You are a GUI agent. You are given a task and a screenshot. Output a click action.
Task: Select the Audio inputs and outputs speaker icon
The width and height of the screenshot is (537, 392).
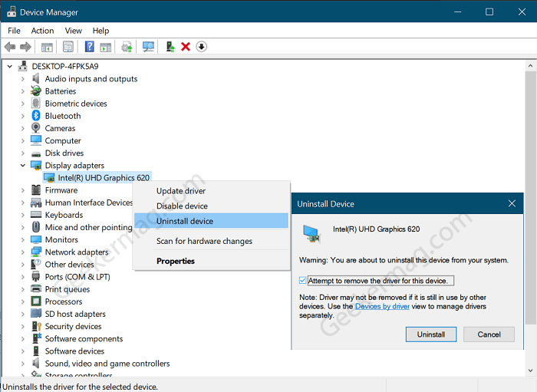coord(35,79)
